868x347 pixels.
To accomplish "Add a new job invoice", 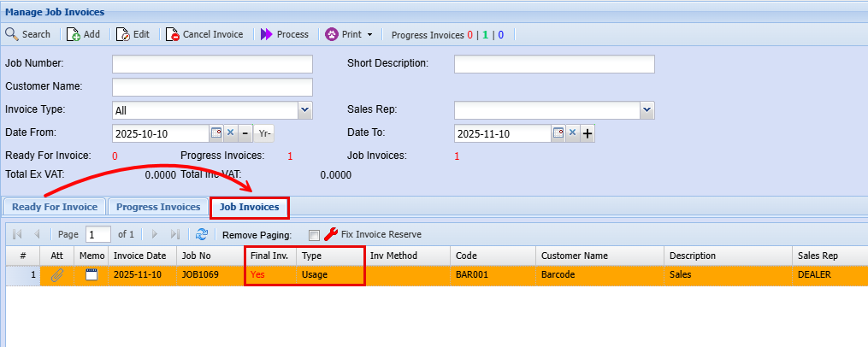I will [83, 34].
